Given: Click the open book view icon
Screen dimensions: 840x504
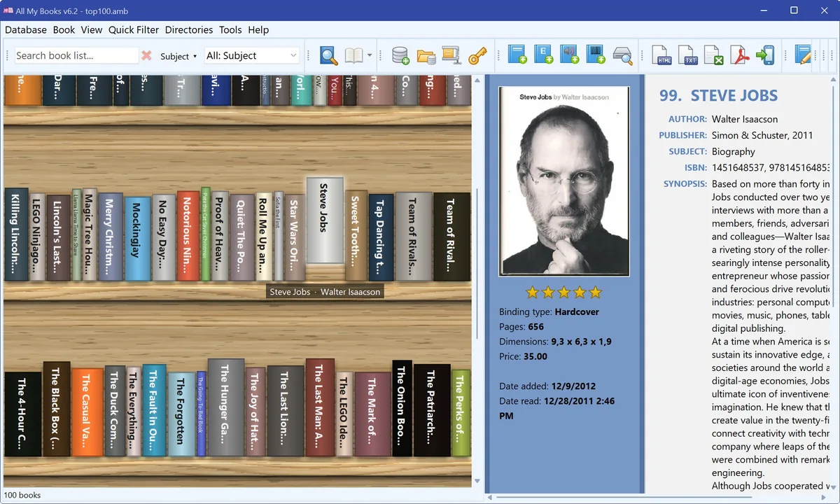Looking at the screenshot, I should coord(354,56).
